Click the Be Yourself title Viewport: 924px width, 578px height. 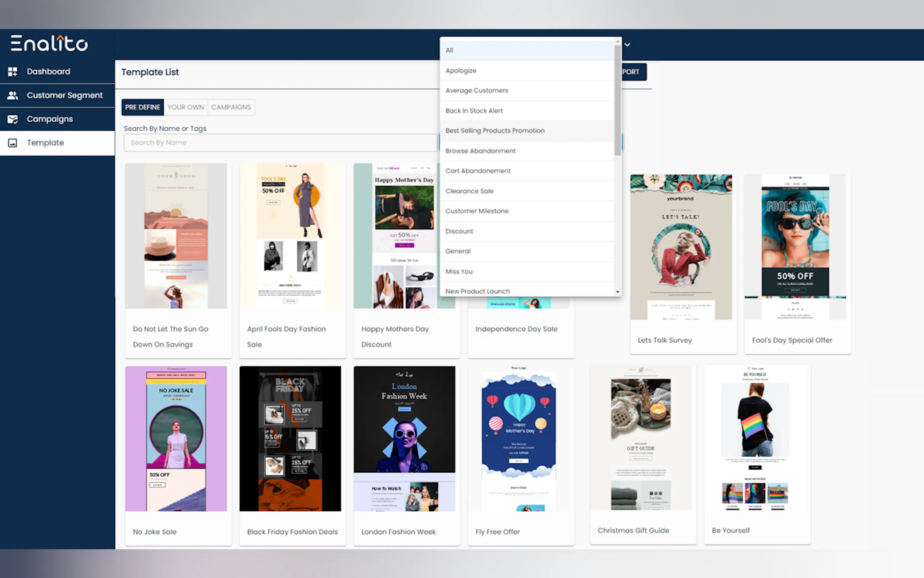coord(731,531)
